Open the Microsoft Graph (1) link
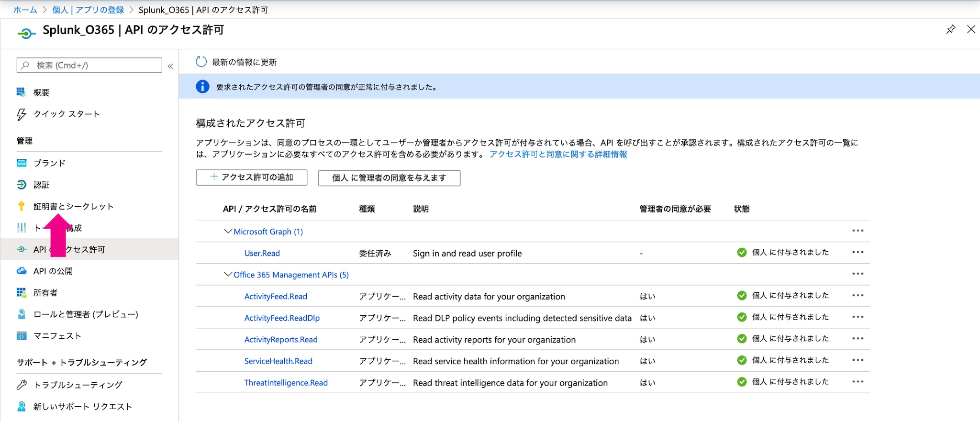The image size is (980, 422). click(x=268, y=232)
